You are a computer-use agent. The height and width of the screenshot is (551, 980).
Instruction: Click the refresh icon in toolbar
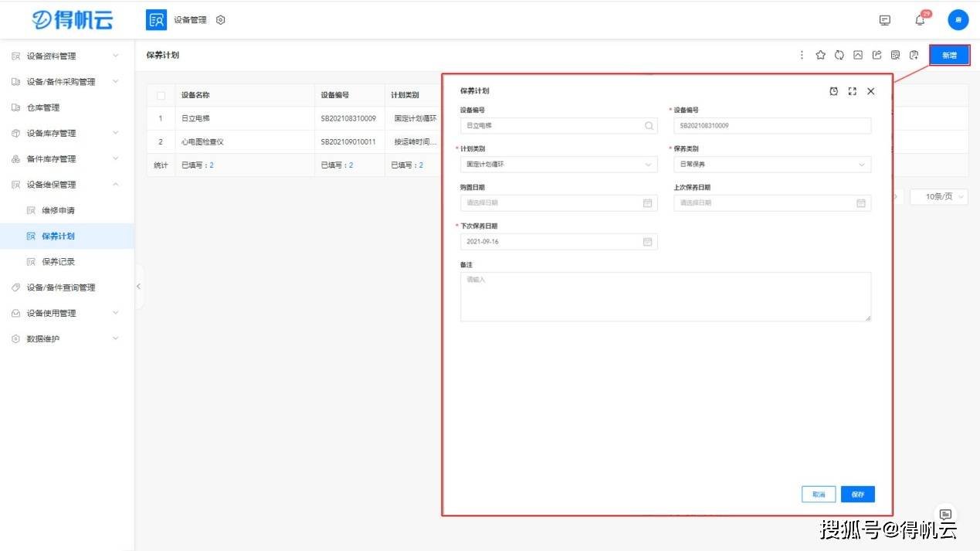tap(839, 55)
